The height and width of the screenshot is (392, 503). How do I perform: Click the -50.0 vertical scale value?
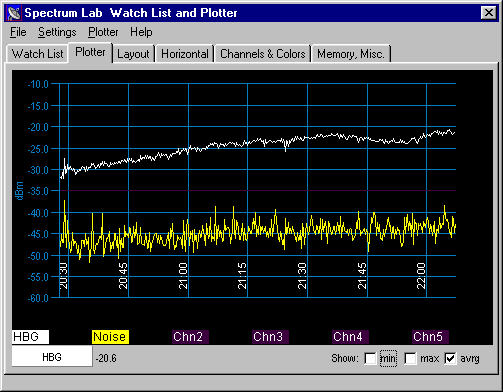click(38, 256)
